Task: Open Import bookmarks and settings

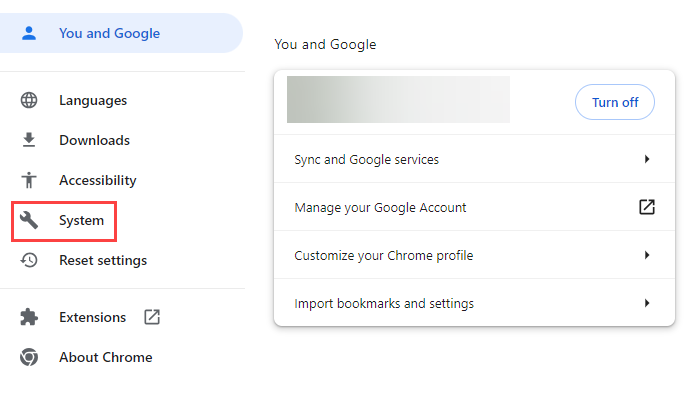Action: [x=474, y=303]
